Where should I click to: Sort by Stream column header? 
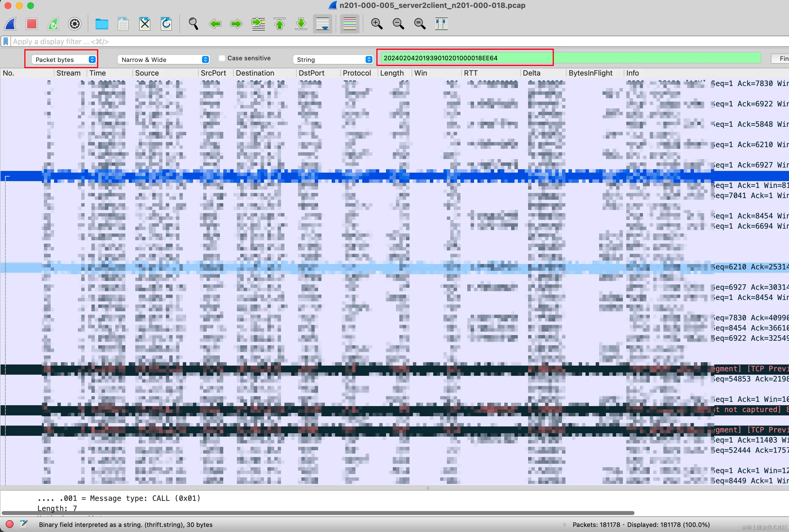tap(70, 73)
